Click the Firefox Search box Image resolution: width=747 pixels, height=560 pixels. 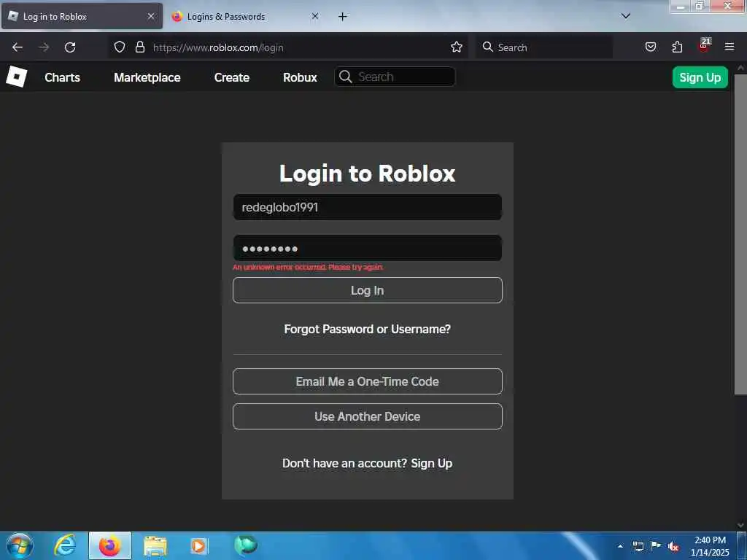544,47
